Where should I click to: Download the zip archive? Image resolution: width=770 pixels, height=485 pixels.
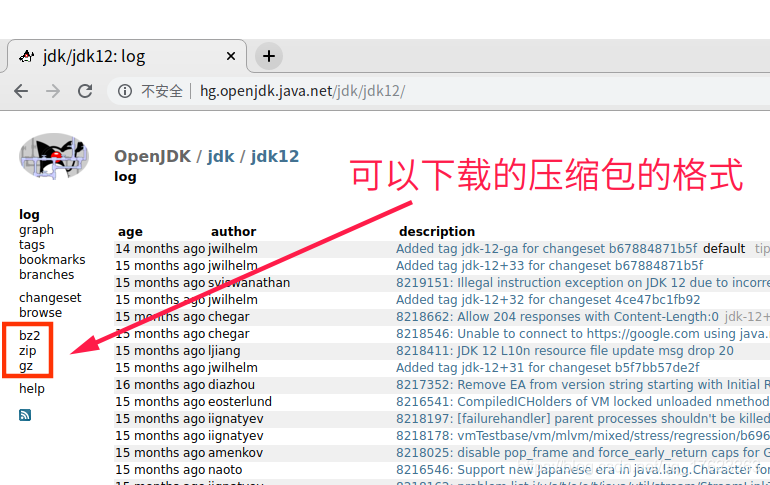tap(28, 351)
